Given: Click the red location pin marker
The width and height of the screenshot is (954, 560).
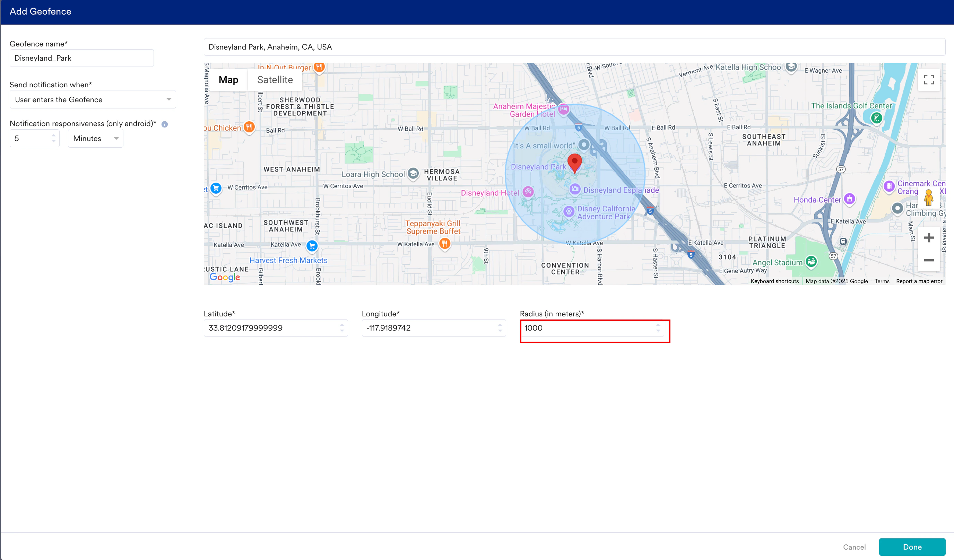Looking at the screenshot, I should [575, 163].
